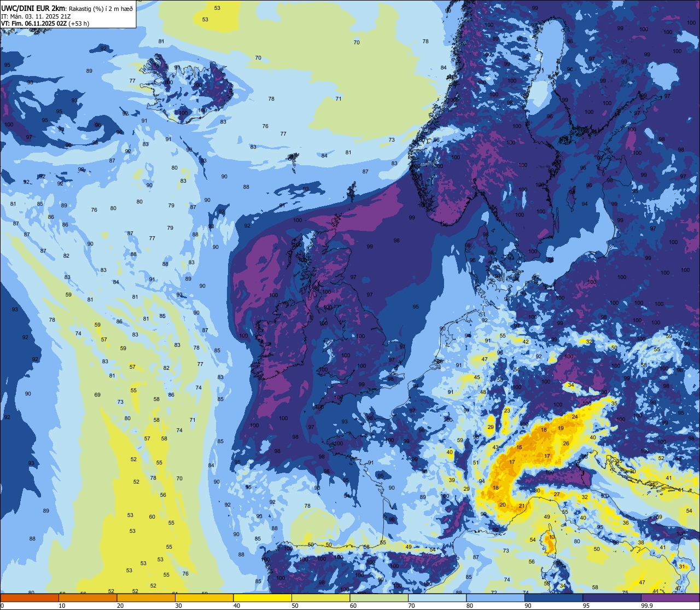This screenshot has width=700, height=610.
Task: Click the 0–10 dark orange legend swatch
Action: tap(30, 597)
